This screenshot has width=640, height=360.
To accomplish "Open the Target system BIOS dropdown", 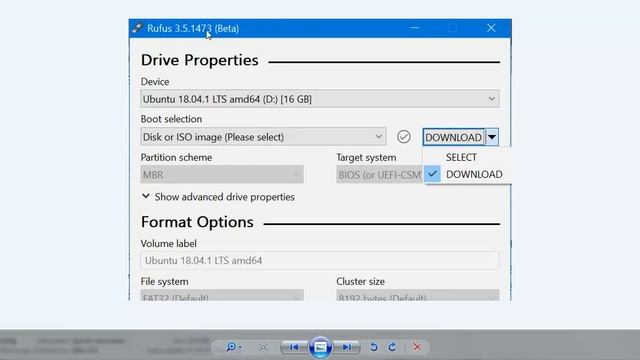I will [379, 175].
